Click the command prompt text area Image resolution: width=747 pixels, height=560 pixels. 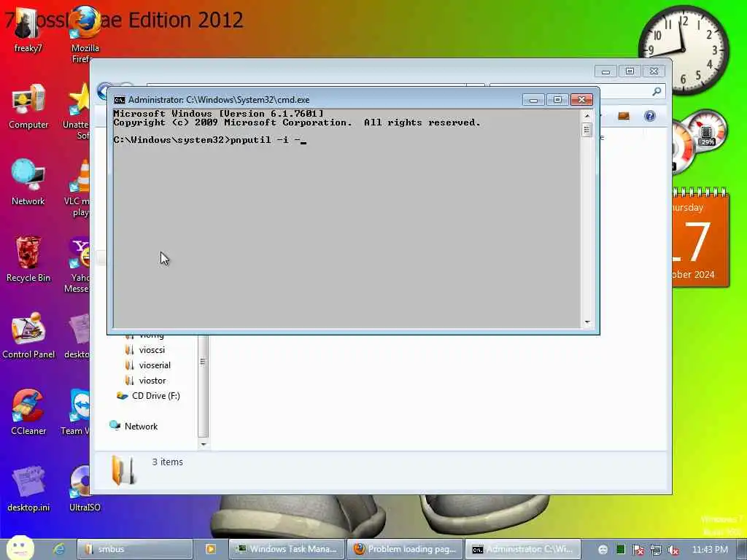tap(347, 219)
